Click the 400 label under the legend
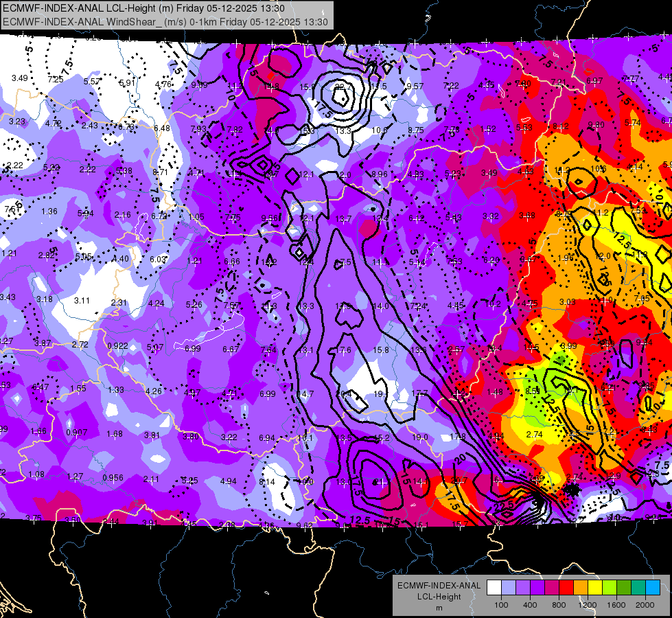The width and height of the screenshot is (672, 618). [x=530, y=605]
